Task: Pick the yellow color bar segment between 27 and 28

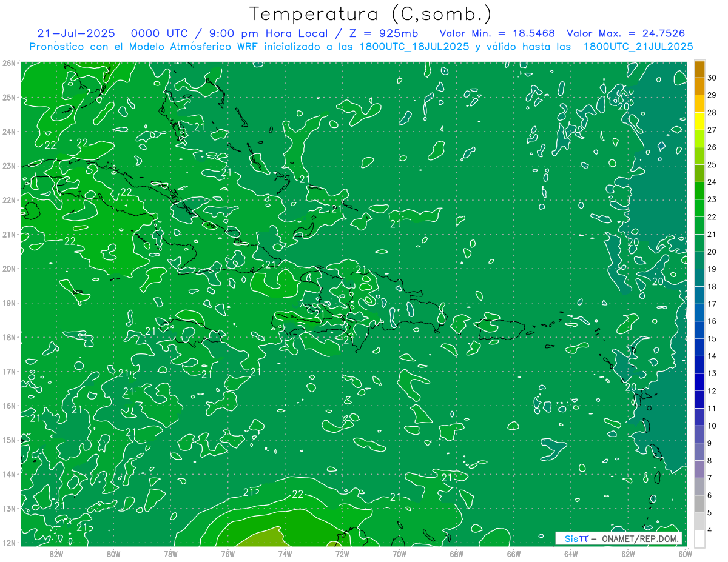Action: pos(700,121)
